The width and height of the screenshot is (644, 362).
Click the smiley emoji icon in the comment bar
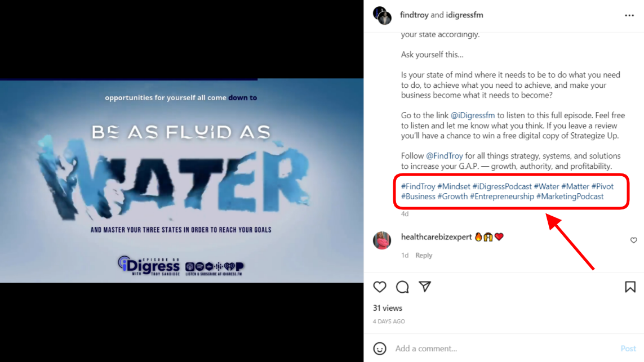tap(381, 348)
